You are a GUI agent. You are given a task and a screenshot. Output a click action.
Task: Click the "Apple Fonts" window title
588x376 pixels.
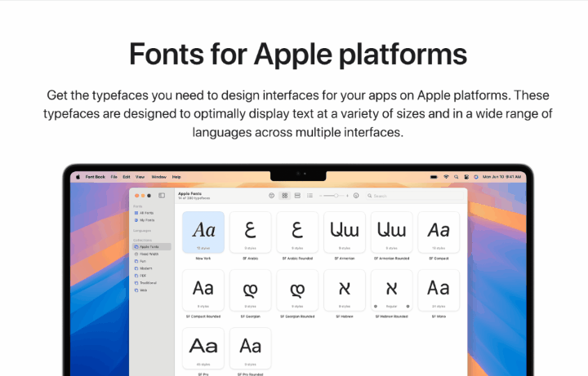[189, 193]
